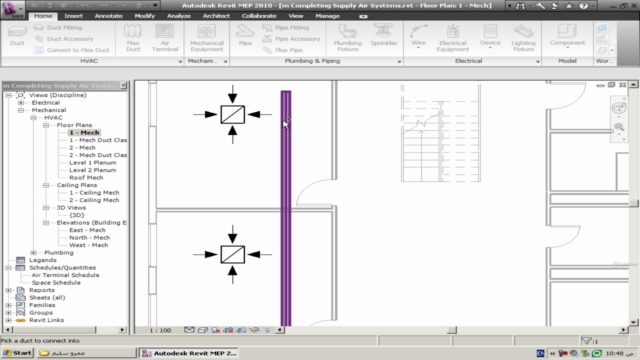Switch to the Insert tab
Screen dimensions: 640x360
click(x=73, y=16)
